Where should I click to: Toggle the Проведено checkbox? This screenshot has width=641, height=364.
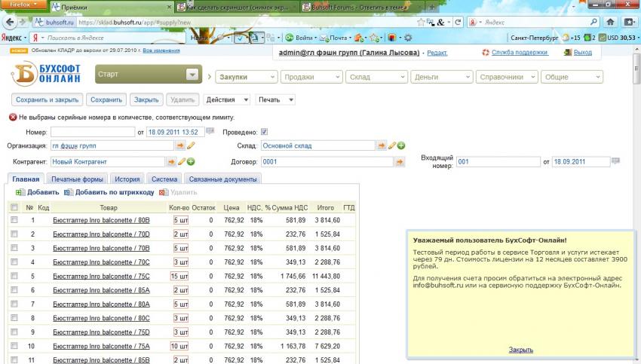(x=264, y=132)
